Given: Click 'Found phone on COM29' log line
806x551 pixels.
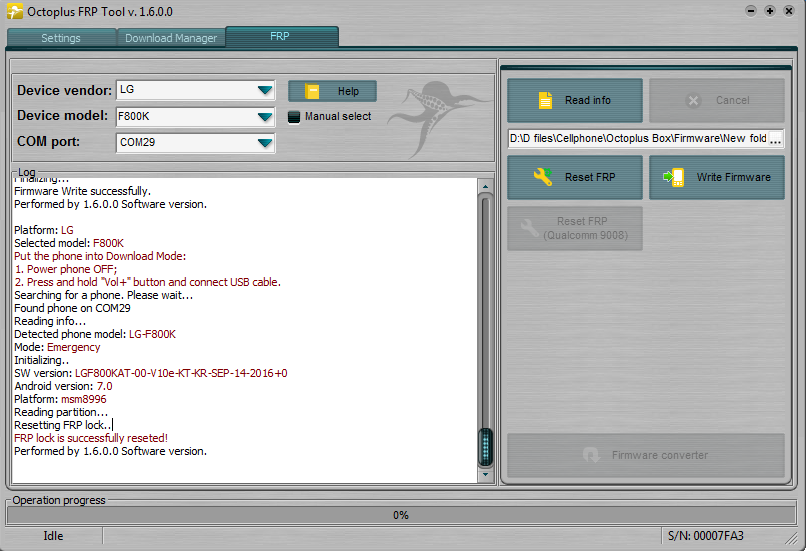Looking at the screenshot, I should click(72, 308).
